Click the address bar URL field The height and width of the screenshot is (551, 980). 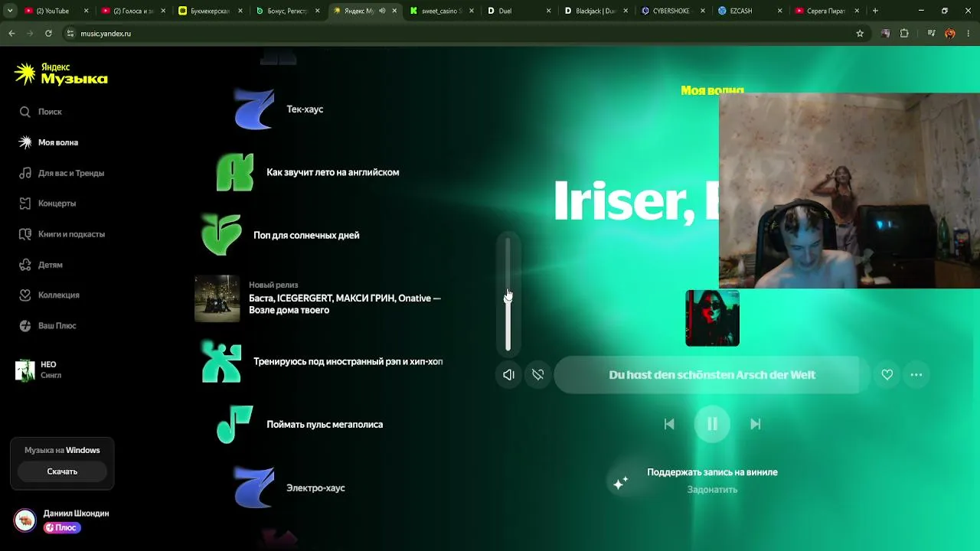coord(459,34)
